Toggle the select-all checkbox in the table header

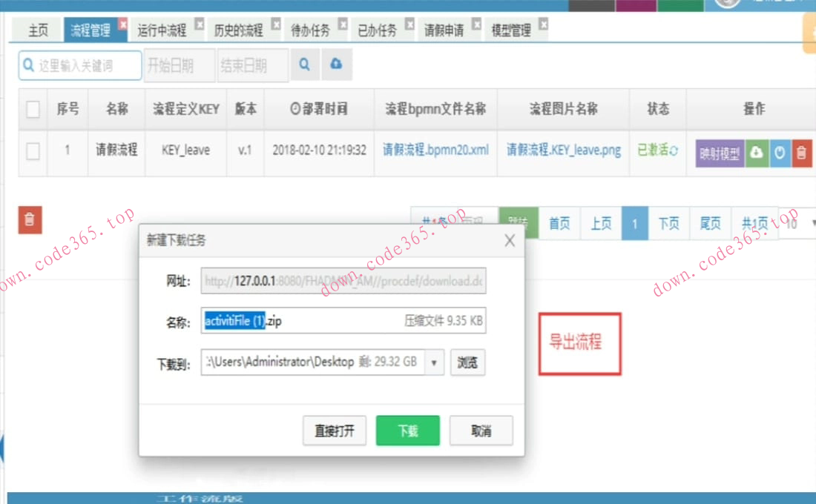click(33, 107)
